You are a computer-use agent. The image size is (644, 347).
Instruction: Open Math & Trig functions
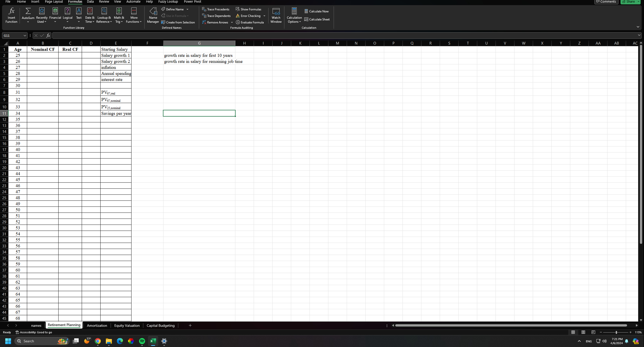(119, 15)
